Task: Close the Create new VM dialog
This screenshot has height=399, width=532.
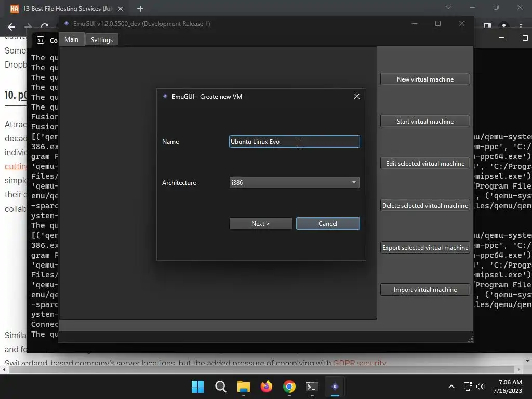Action: [x=356, y=96]
